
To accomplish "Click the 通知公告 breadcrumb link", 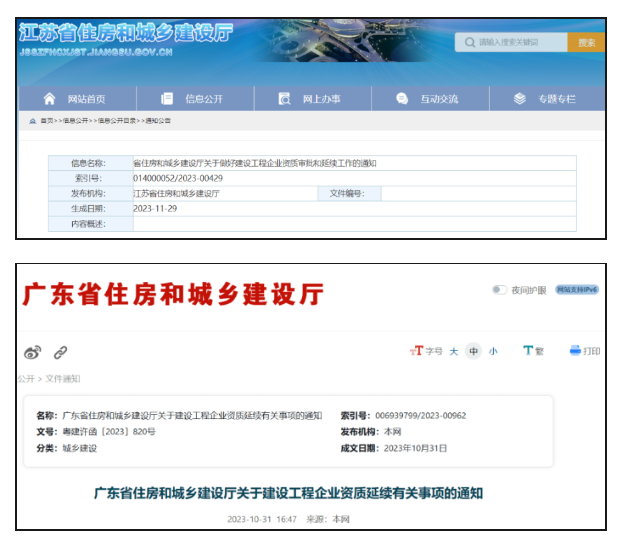I will click(x=158, y=121).
